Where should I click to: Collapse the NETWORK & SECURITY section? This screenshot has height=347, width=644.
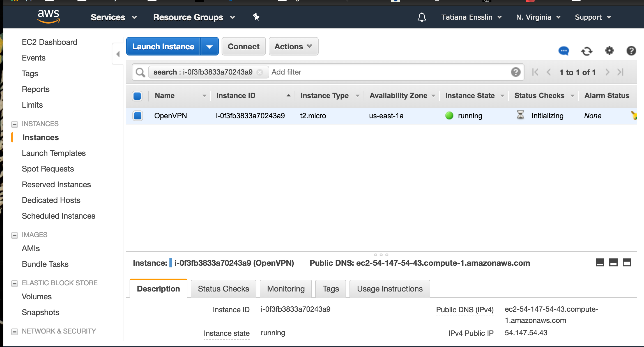click(x=15, y=332)
